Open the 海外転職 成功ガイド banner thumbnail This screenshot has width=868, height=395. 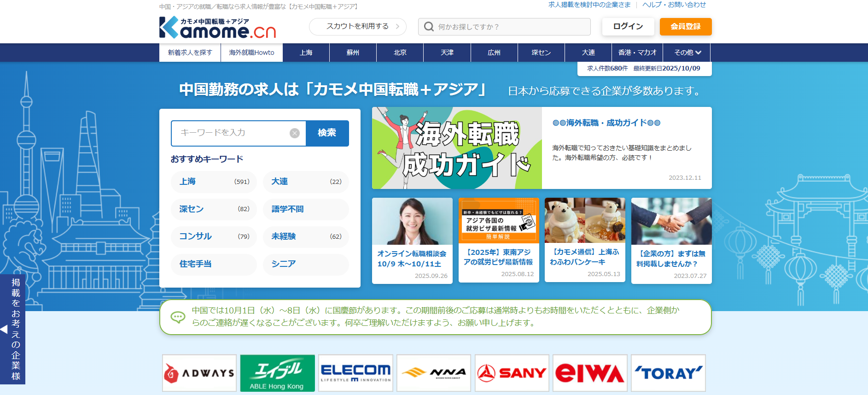457,148
